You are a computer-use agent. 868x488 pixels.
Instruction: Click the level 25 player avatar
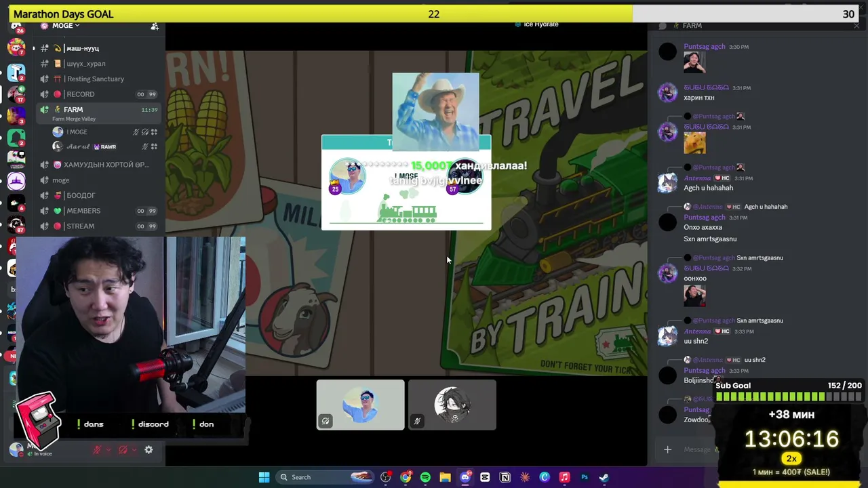pyautogui.click(x=347, y=176)
